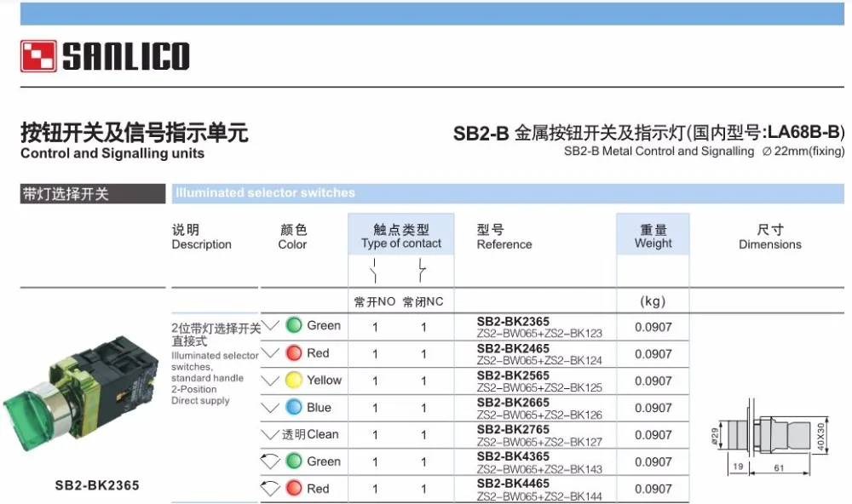Click the two-position symbol in SB2-BK2365 row
This screenshot has height=504, width=852.
pyautogui.click(x=270, y=325)
